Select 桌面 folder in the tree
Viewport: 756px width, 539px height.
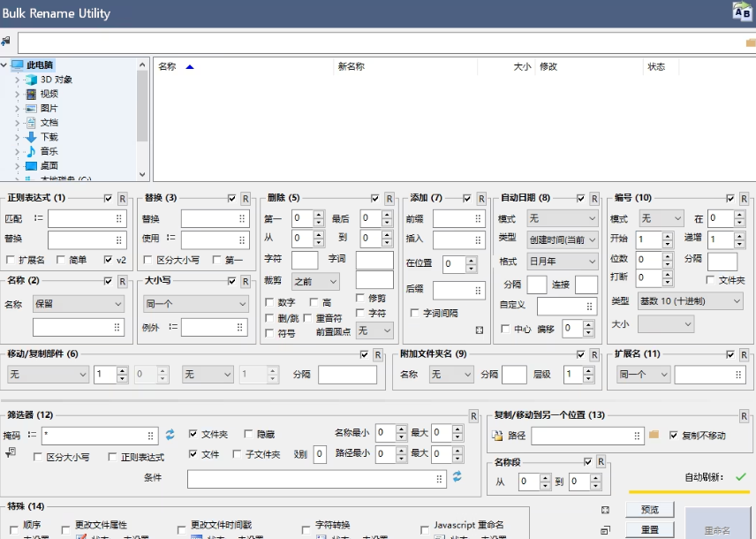point(49,165)
